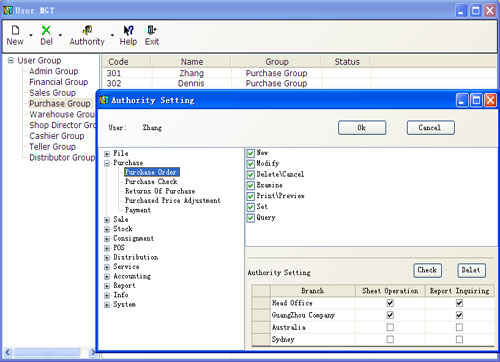Click the Del toolbar icon

coord(46,35)
